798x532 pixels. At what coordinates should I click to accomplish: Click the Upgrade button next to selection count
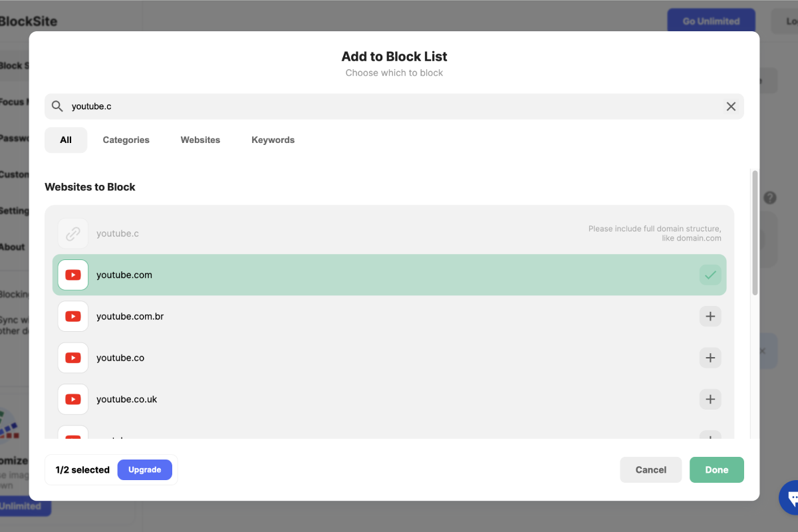click(x=144, y=469)
